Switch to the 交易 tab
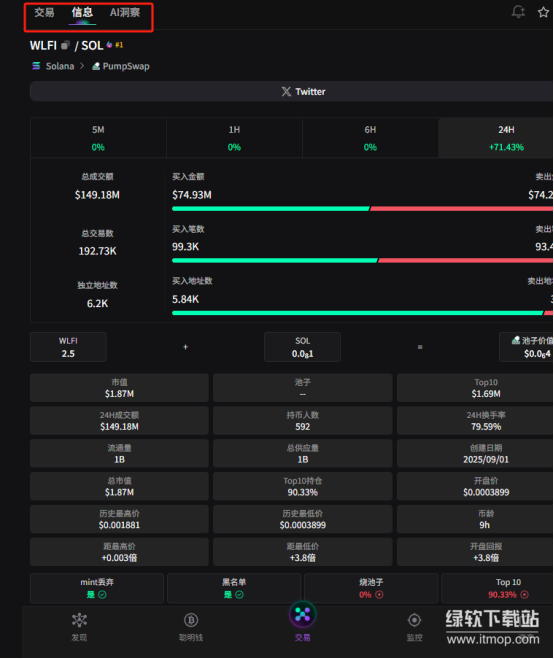The height and width of the screenshot is (659, 554). 44,13
